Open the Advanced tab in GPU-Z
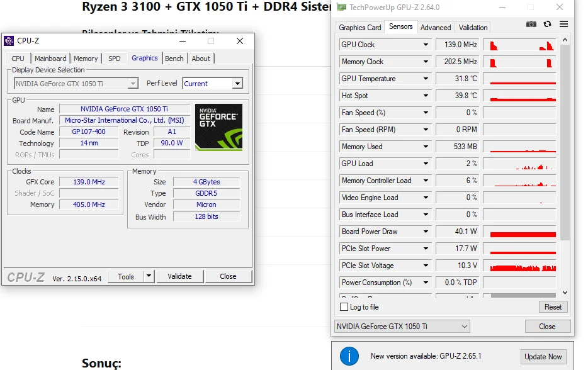The width and height of the screenshot is (588, 370). pos(436,27)
